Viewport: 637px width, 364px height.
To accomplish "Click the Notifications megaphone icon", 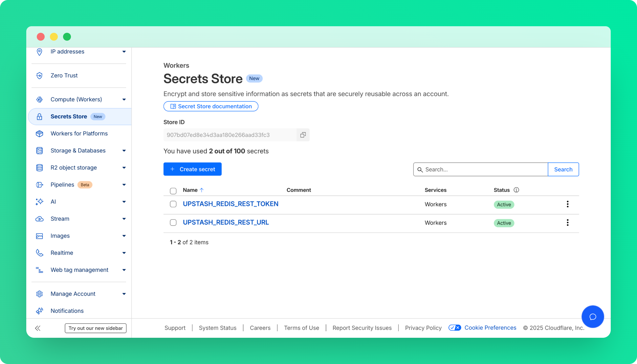I will 39,311.
